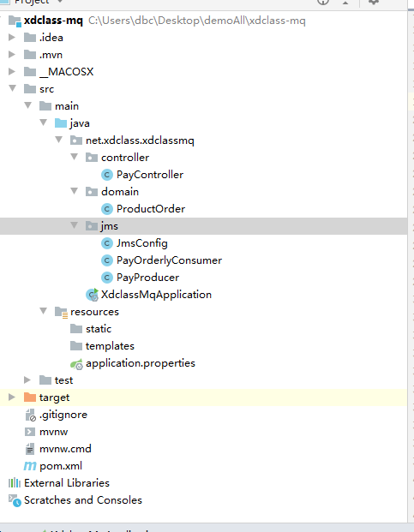This screenshot has width=414, height=532.
Task: Click the Scratches and Consoles icon
Action: pos(15,500)
